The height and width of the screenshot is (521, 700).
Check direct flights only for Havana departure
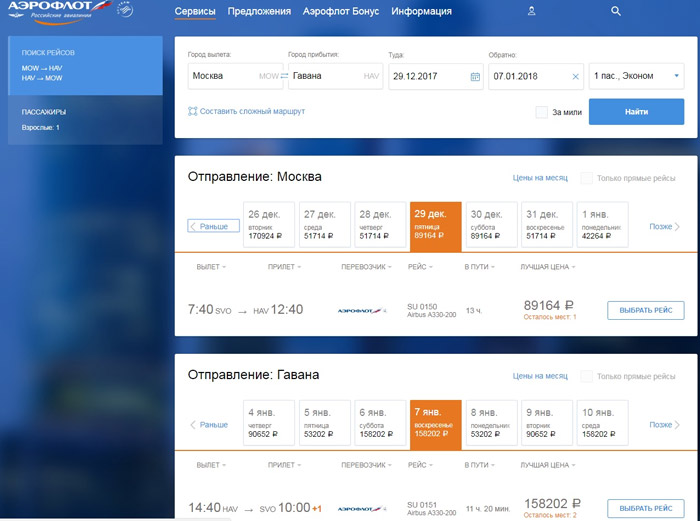pos(586,376)
